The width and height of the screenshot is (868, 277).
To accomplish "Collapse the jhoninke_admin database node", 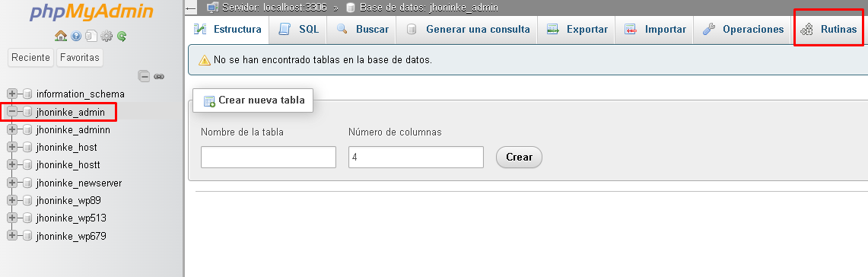I will click(12, 112).
